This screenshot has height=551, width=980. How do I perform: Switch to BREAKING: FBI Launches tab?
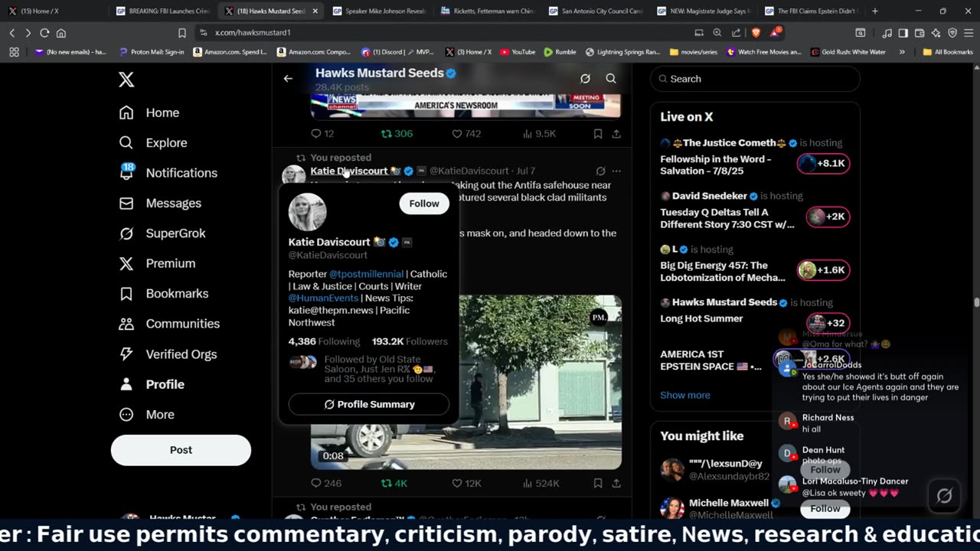(163, 11)
